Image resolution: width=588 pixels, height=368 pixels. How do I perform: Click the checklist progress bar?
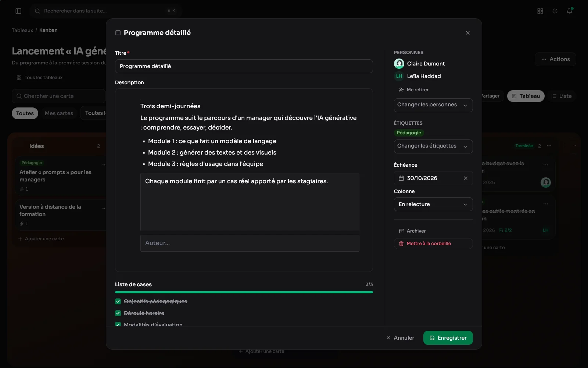coord(244,292)
